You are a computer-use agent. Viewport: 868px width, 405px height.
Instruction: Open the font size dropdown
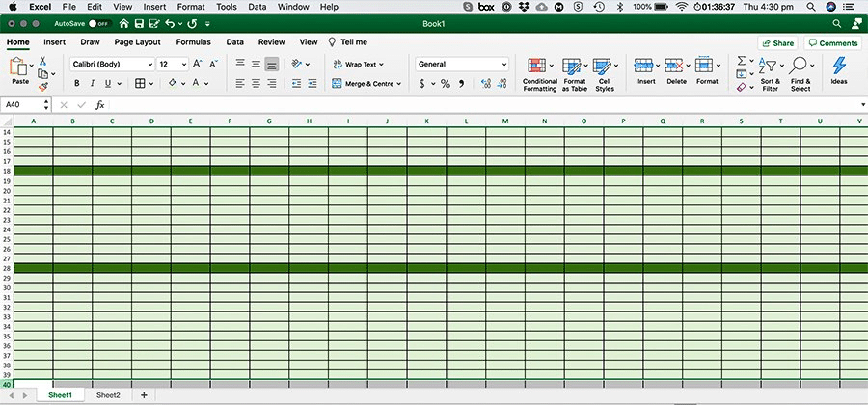[x=184, y=65]
